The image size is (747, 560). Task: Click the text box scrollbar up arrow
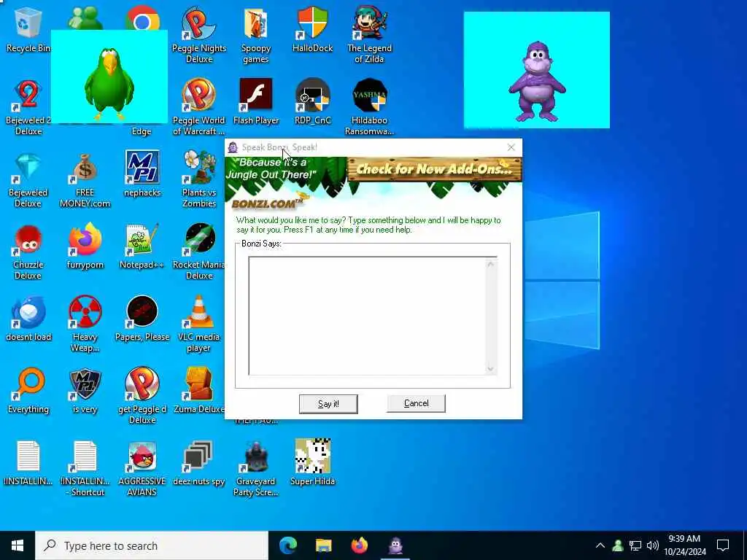coord(491,264)
